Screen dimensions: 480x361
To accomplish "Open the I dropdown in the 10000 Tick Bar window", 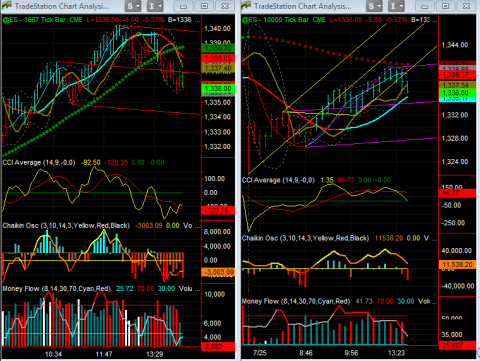I will [396, 6].
